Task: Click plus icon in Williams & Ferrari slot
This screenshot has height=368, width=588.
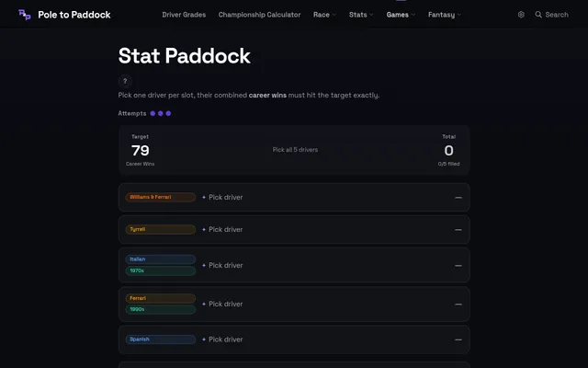Action: click(204, 197)
